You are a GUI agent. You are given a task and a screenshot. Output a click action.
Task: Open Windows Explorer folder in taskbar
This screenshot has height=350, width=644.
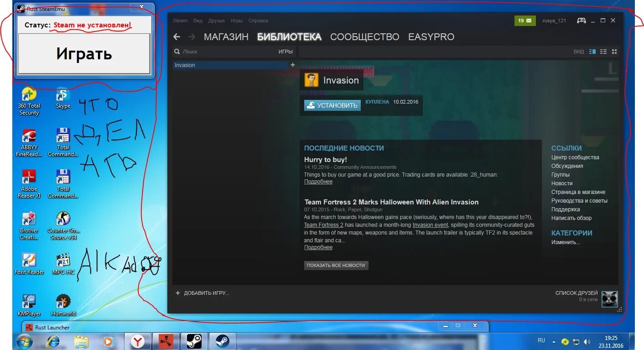pos(81,341)
